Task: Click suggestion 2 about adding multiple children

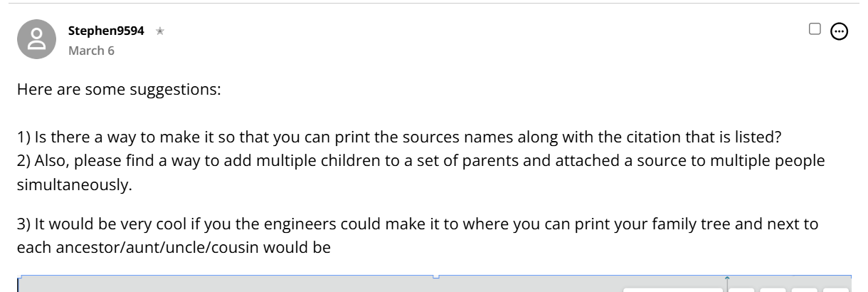Action: (420, 161)
